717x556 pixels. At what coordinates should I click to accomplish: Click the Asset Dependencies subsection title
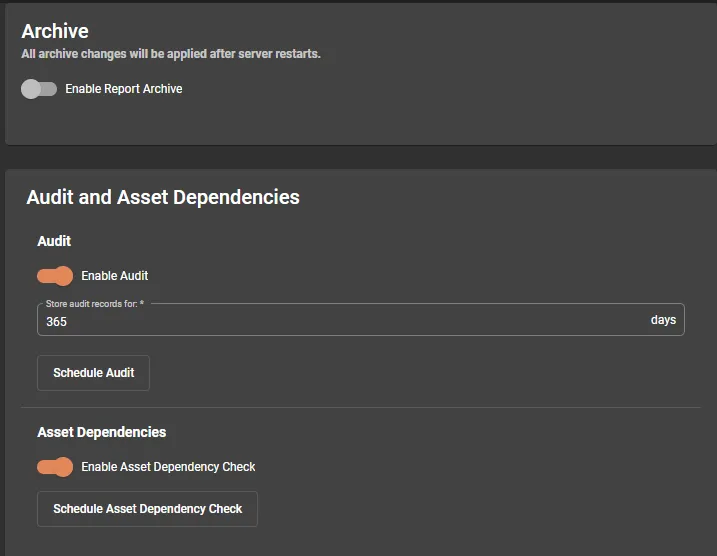102,432
